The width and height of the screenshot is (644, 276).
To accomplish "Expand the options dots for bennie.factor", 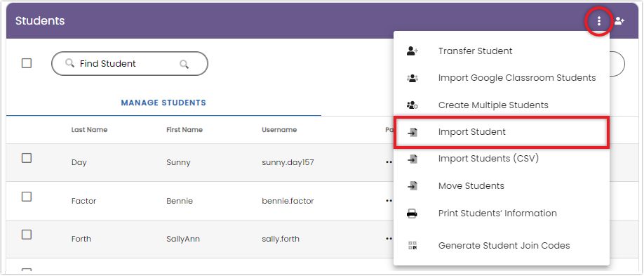I will (x=389, y=201).
